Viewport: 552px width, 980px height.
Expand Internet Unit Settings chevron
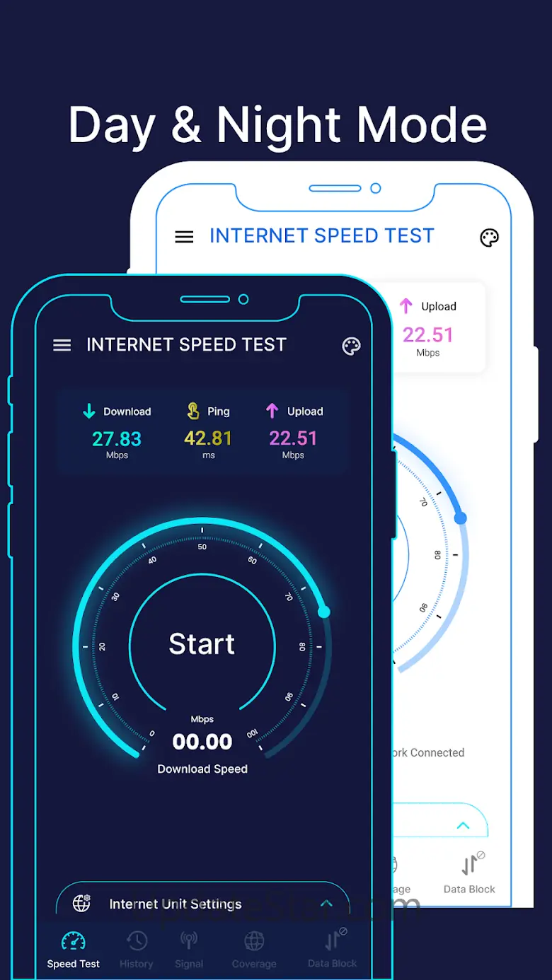coord(326,904)
